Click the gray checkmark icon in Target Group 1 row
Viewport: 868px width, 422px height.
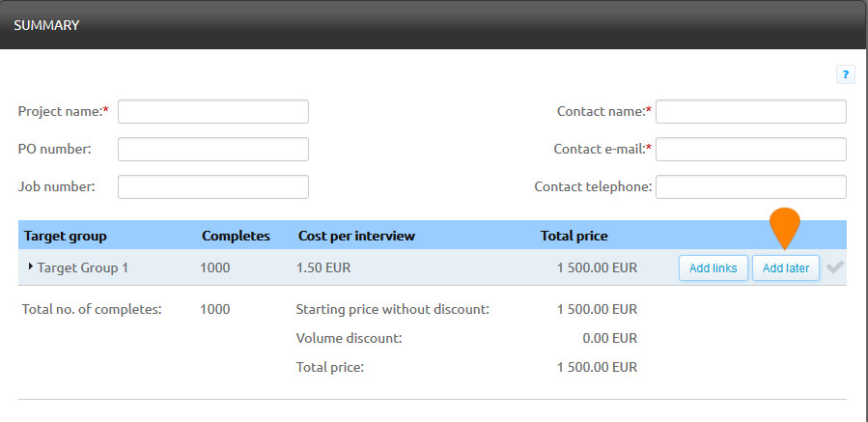tap(835, 267)
